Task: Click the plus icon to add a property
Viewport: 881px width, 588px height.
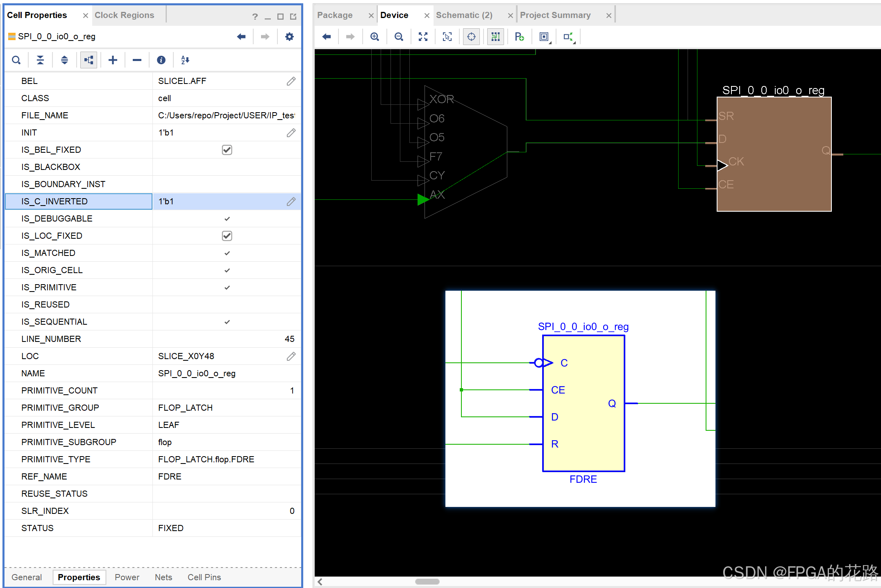Action: [x=113, y=60]
